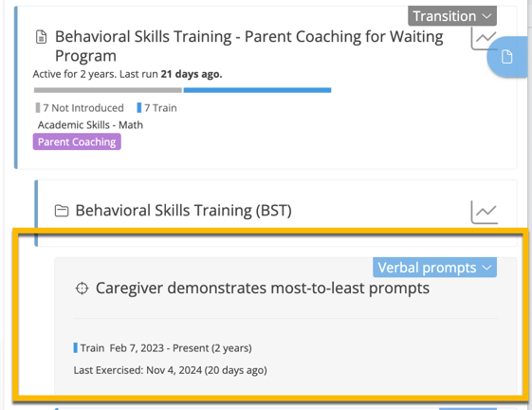Expand Behavioral Skills Training (BST) folder
Screen dimensions: 532x410
click(183, 211)
